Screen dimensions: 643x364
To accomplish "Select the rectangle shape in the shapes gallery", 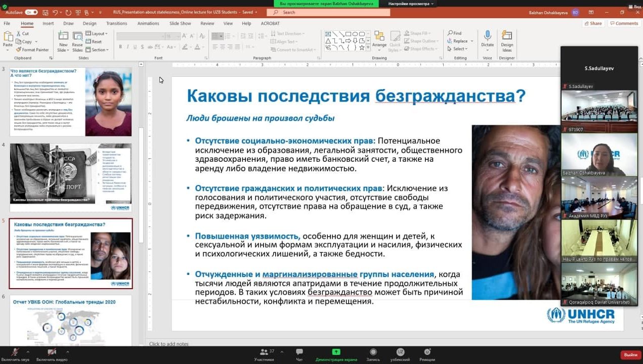I will (x=349, y=34).
